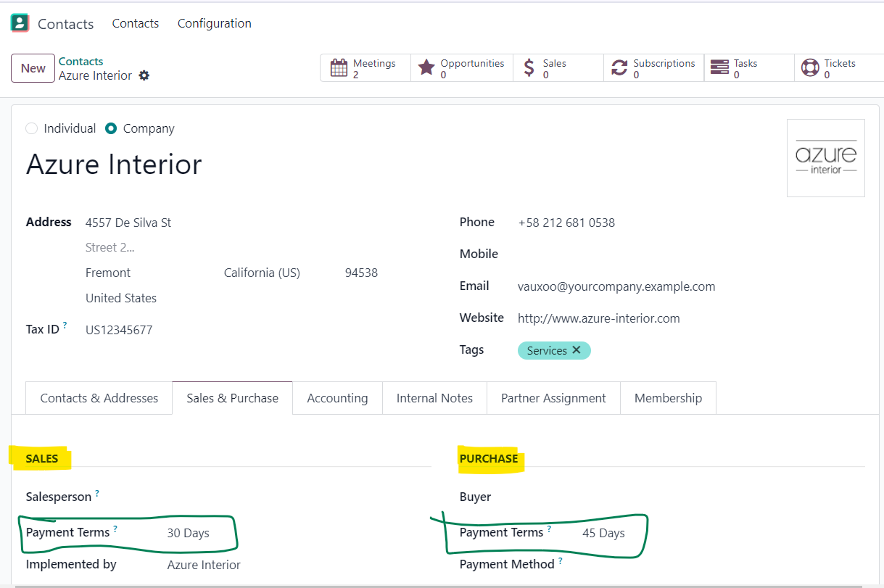Click the Sales dollar sign icon
Screen dimensions: 884x588
click(x=529, y=68)
